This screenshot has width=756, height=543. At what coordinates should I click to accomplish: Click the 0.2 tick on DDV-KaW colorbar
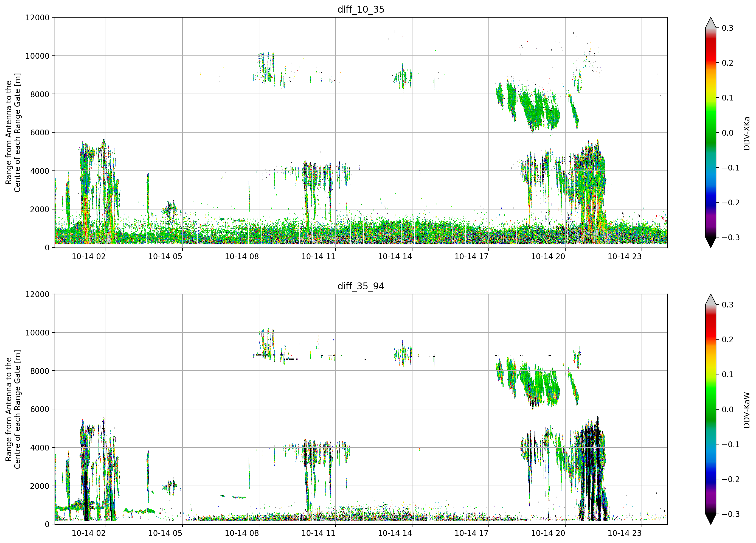coord(728,340)
